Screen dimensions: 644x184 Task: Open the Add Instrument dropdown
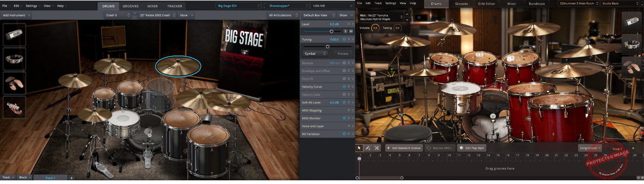(17, 15)
